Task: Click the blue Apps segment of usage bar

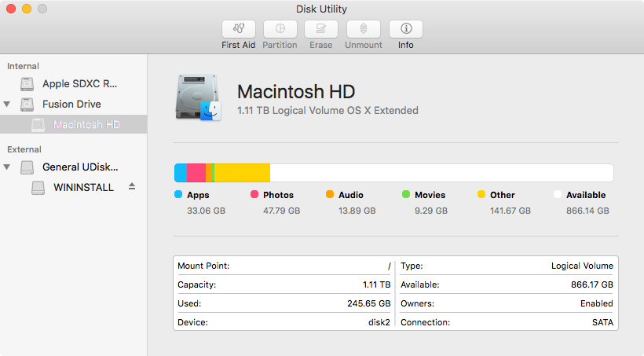Action: click(181, 173)
